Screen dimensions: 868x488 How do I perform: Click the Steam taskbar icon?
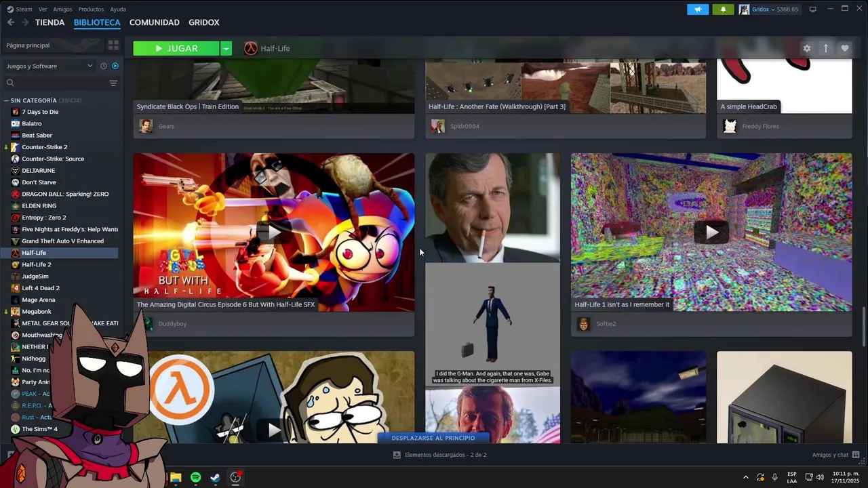tap(215, 477)
